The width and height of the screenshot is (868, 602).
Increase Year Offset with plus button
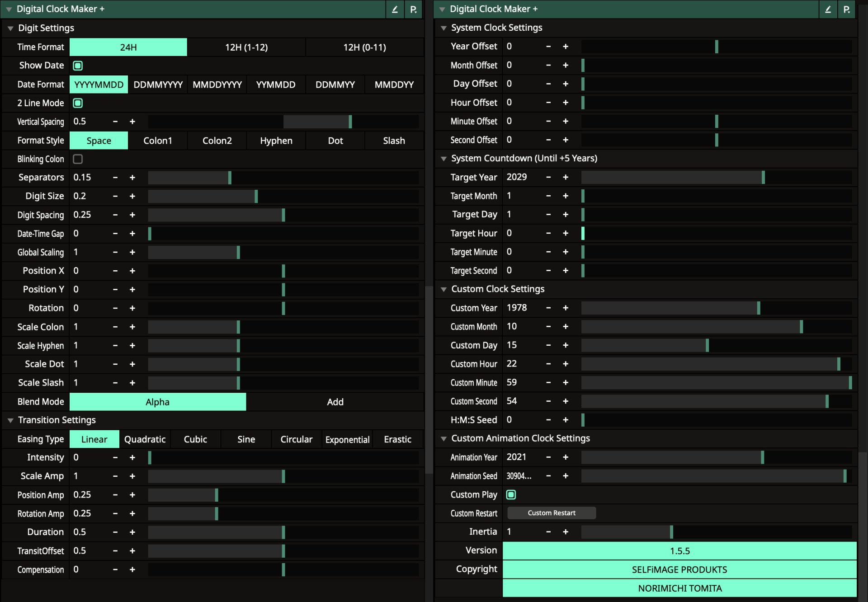tap(566, 47)
